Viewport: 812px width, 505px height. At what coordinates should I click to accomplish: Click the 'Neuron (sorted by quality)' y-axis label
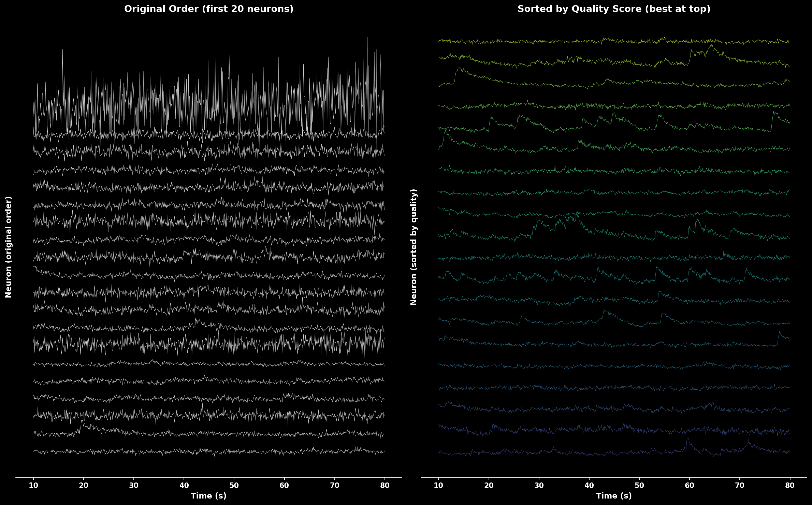414,247
